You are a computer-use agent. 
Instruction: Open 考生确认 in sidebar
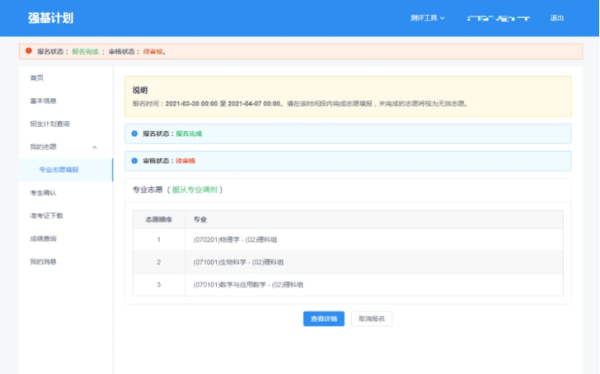pyautogui.click(x=43, y=193)
